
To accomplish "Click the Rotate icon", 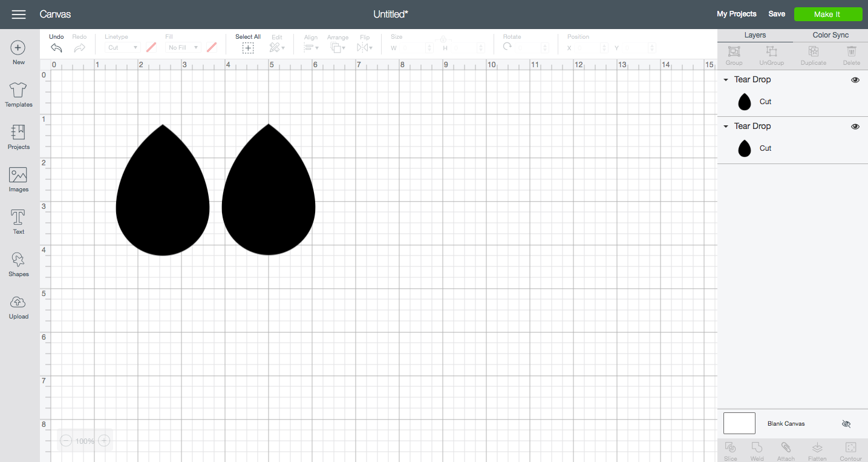I will point(507,47).
